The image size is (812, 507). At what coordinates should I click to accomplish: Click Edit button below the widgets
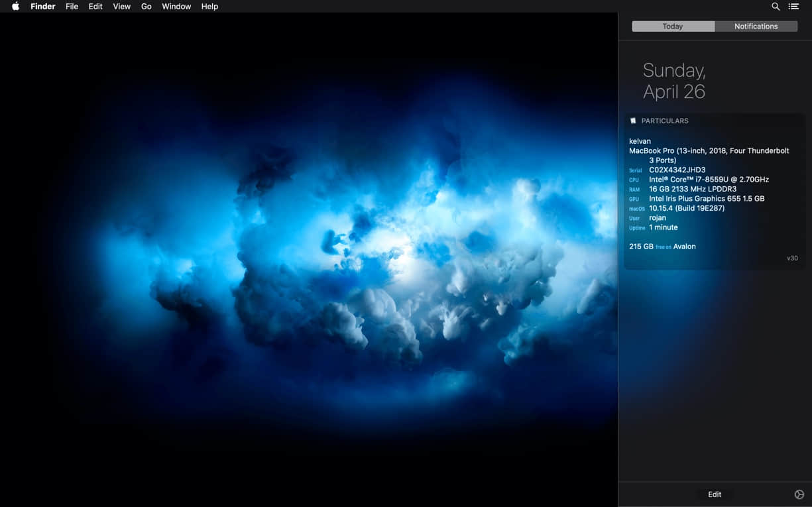tap(715, 494)
